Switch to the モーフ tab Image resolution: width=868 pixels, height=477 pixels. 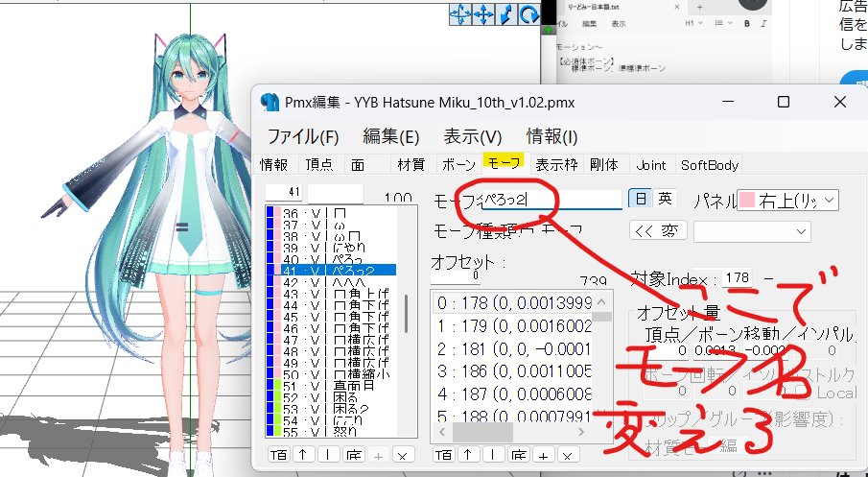click(504, 162)
